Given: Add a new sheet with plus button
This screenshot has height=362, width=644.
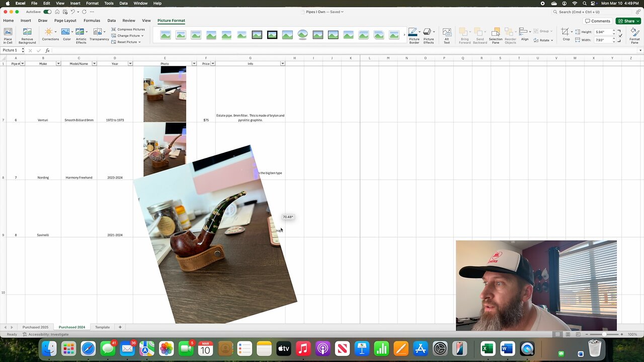Looking at the screenshot, I should click(120, 327).
